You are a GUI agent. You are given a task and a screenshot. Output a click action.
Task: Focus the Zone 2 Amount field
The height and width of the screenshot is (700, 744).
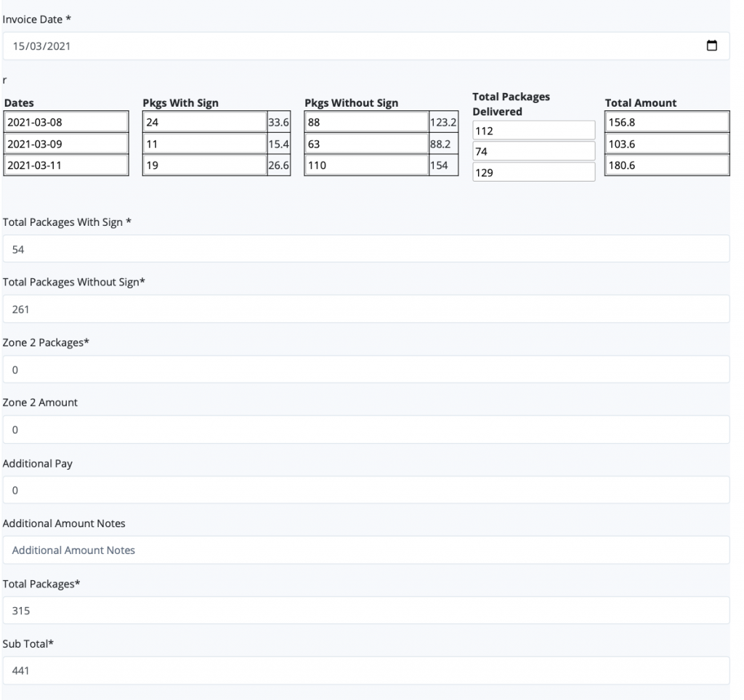(x=366, y=430)
